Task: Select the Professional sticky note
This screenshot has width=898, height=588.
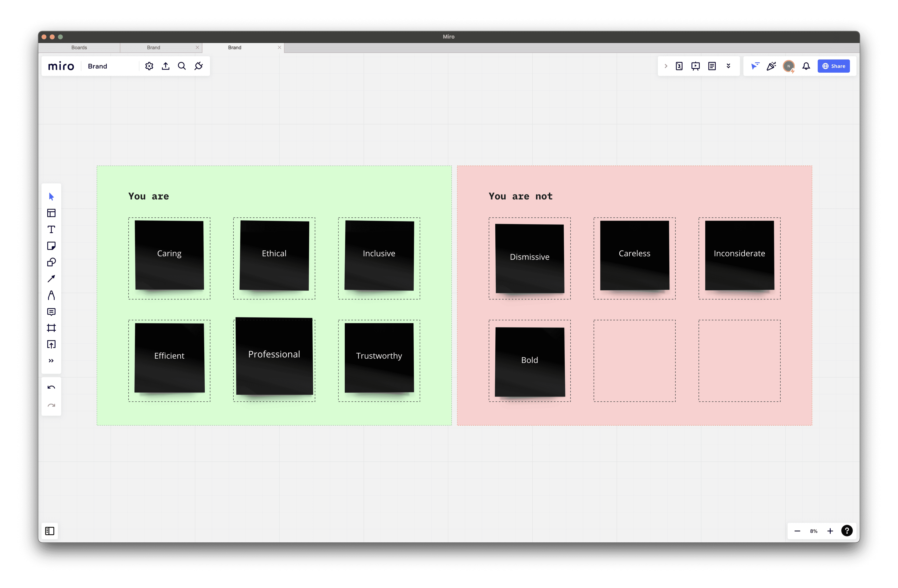Action: point(274,356)
